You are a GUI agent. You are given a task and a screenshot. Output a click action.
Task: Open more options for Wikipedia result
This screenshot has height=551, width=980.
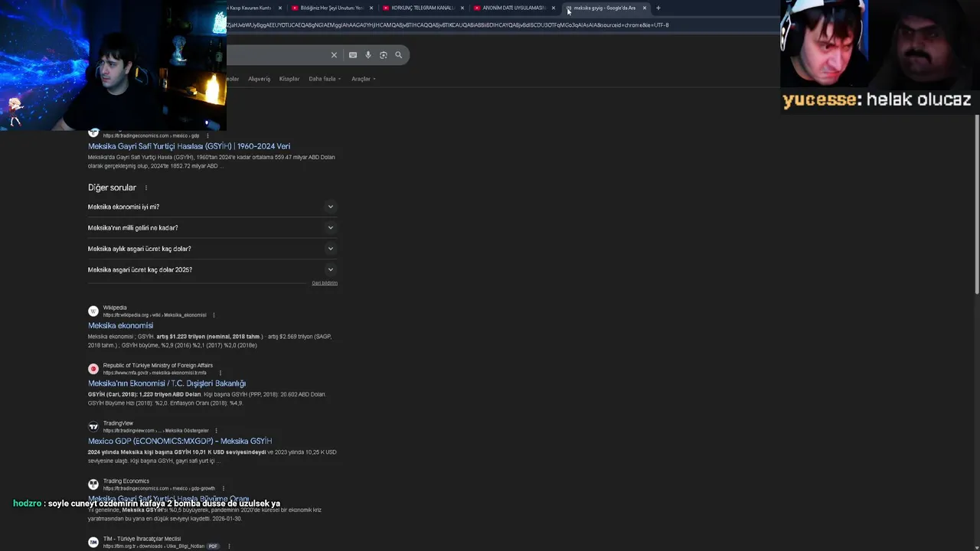coord(214,315)
